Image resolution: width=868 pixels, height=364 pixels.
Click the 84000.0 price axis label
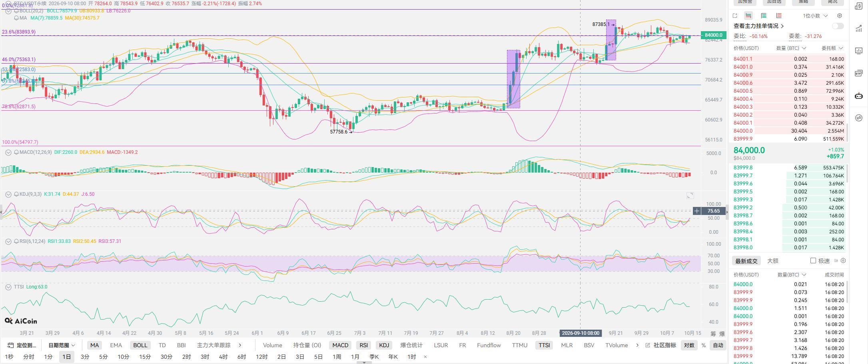coord(713,35)
